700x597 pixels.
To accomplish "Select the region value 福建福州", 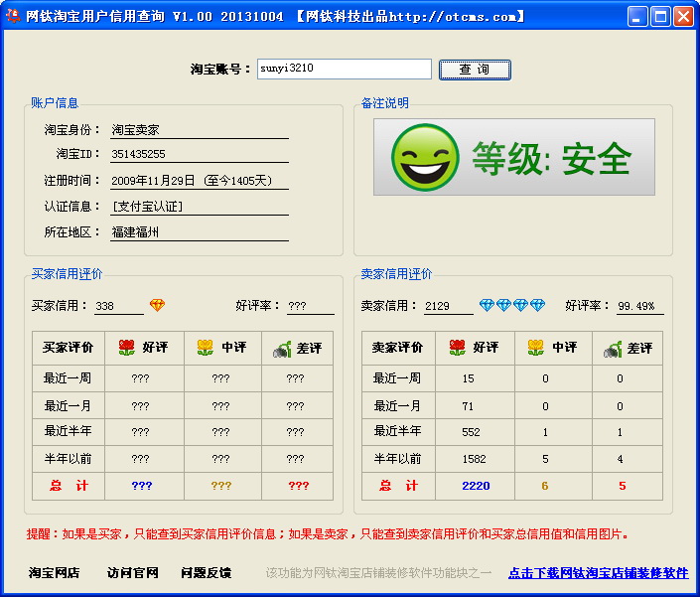I will tap(135, 232).
